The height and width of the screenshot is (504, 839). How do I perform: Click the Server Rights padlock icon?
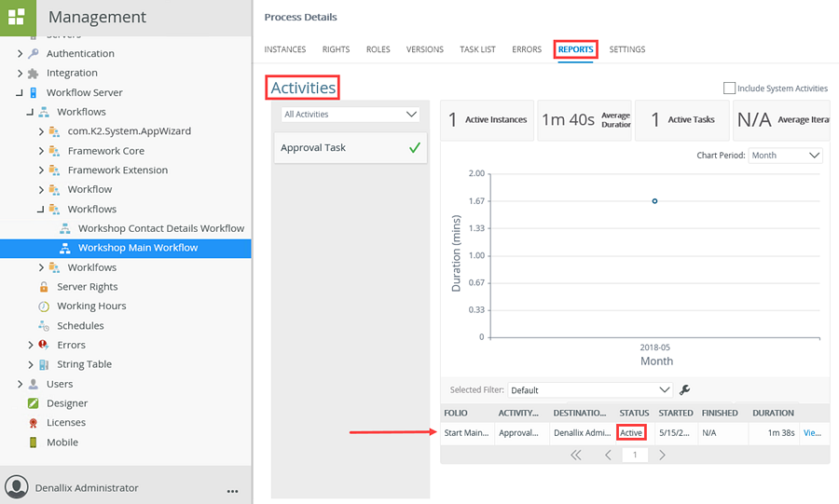[x=44, y=287]
